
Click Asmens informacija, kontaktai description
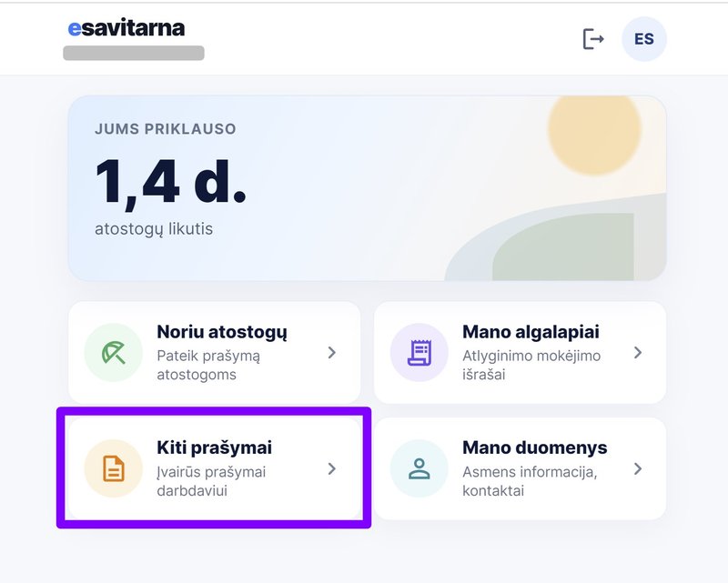coord(530,481)
